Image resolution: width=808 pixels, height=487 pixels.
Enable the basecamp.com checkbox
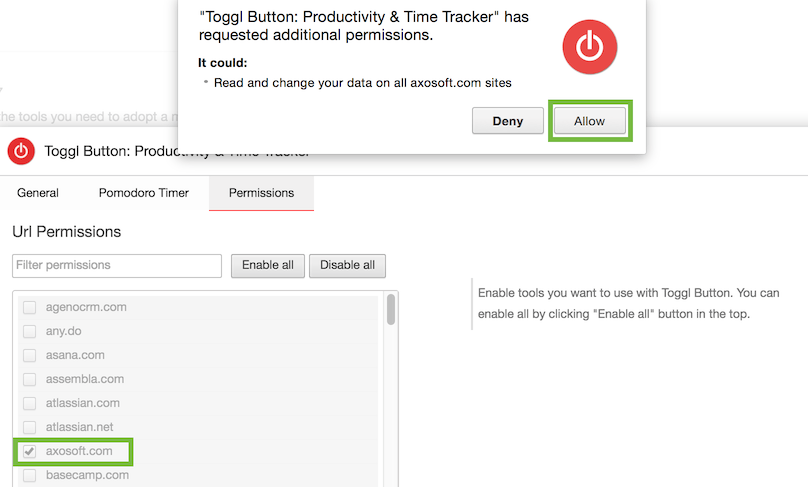point(29,475)
